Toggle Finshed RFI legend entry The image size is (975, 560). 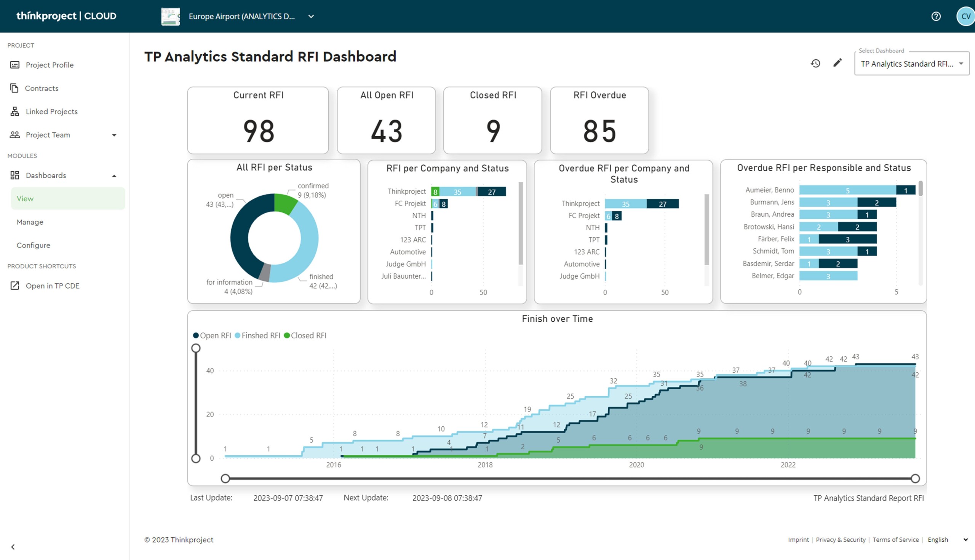(x=257, y=335)
